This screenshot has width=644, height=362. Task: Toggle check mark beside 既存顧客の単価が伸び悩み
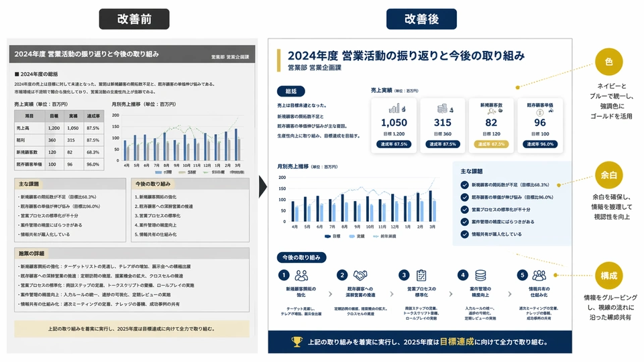point(464,197)
